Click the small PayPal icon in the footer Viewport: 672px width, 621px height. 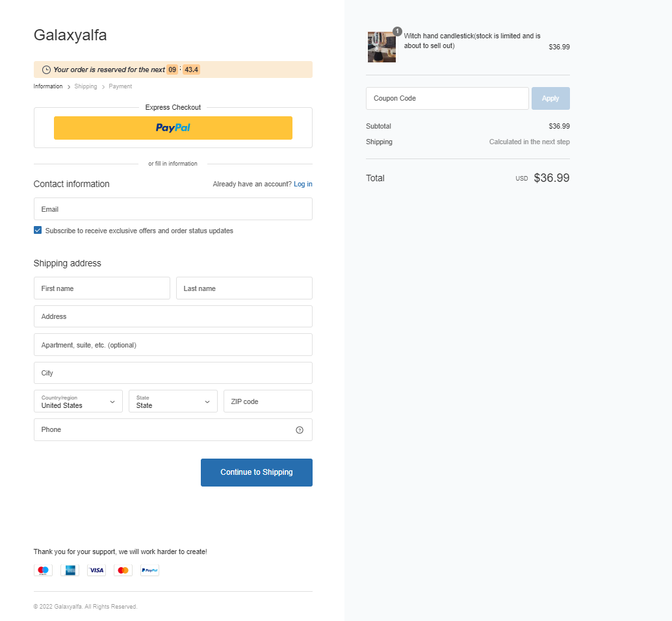pyautogui.click(x=149, y=570)
